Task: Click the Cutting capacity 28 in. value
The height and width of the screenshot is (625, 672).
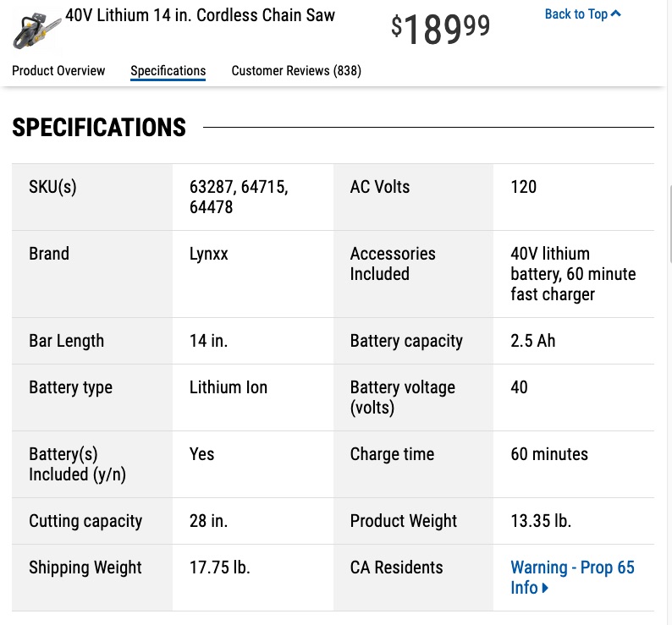Action: point(208,521)
